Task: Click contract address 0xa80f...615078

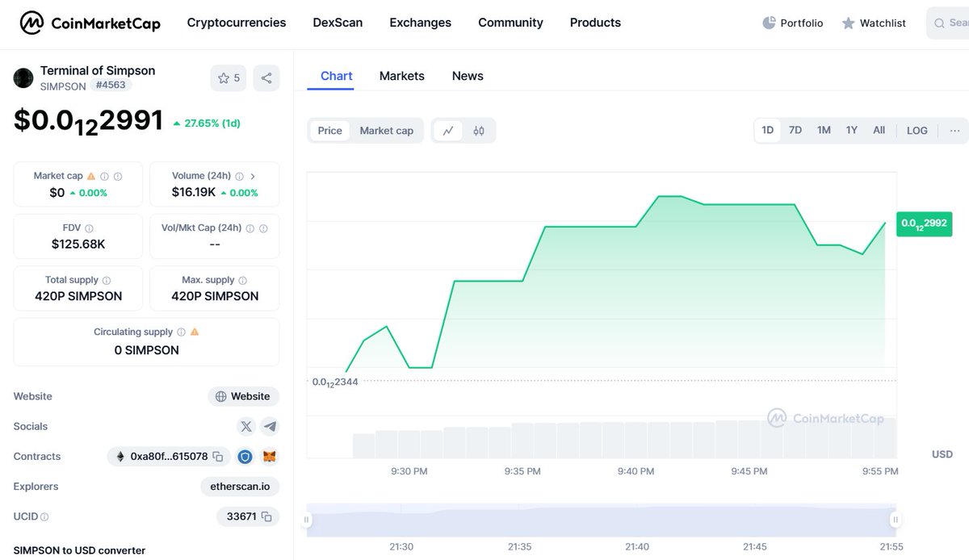Action: (x=169, y=457)
